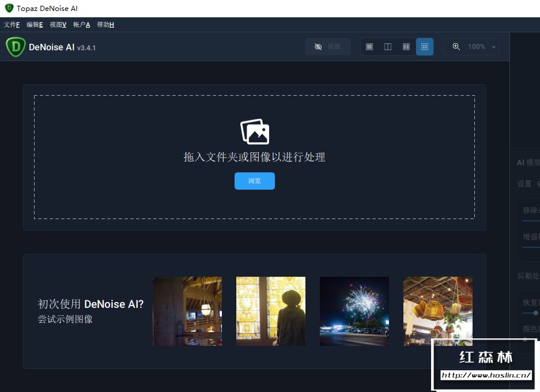Viewport: 540px width, 392px height.
Task: Click the v3.4.1 version label
Action: click(x=86, y=48)
